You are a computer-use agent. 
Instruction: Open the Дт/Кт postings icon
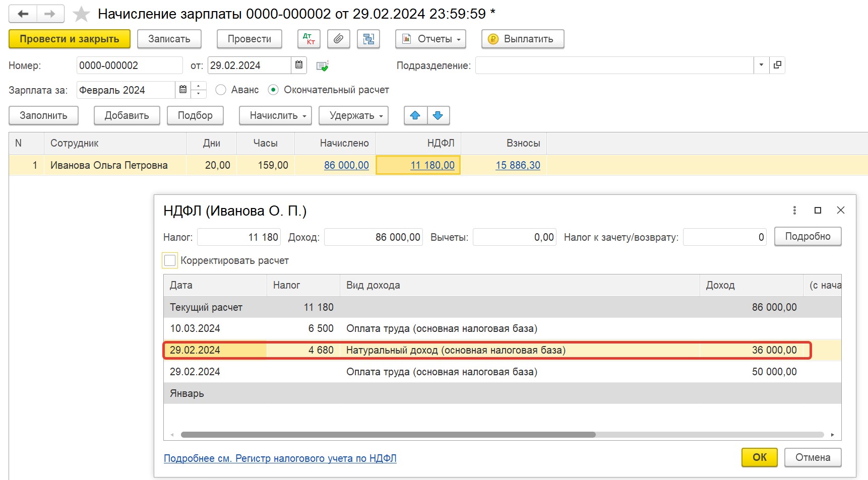click(x=309, y=39)
